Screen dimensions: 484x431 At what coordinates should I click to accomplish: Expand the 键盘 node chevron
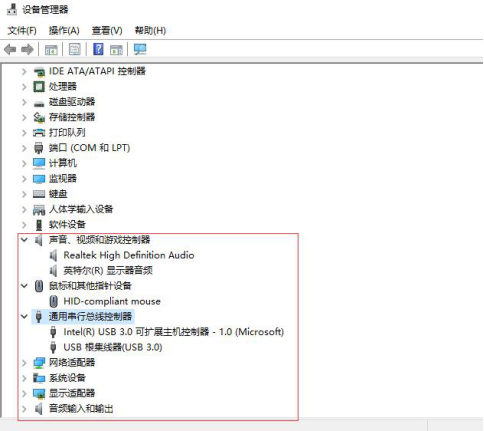[x=24, y=194]
